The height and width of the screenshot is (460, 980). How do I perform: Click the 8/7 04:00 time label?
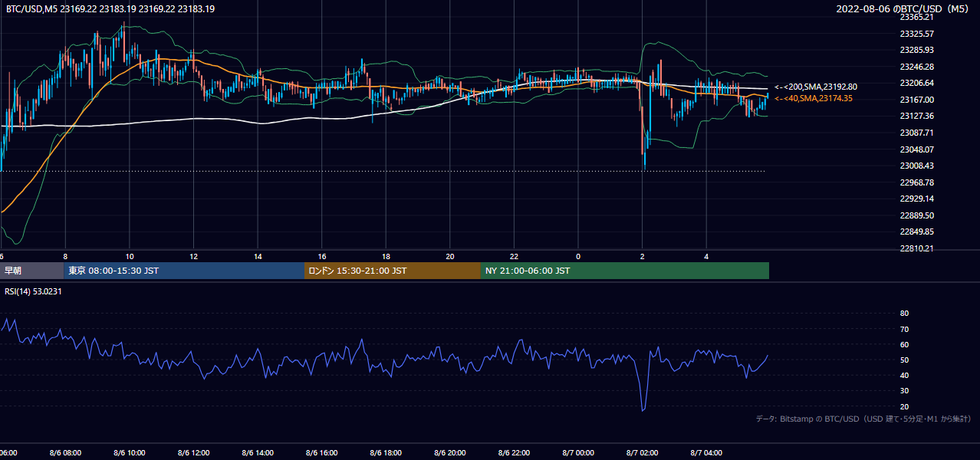pos(706,453)
